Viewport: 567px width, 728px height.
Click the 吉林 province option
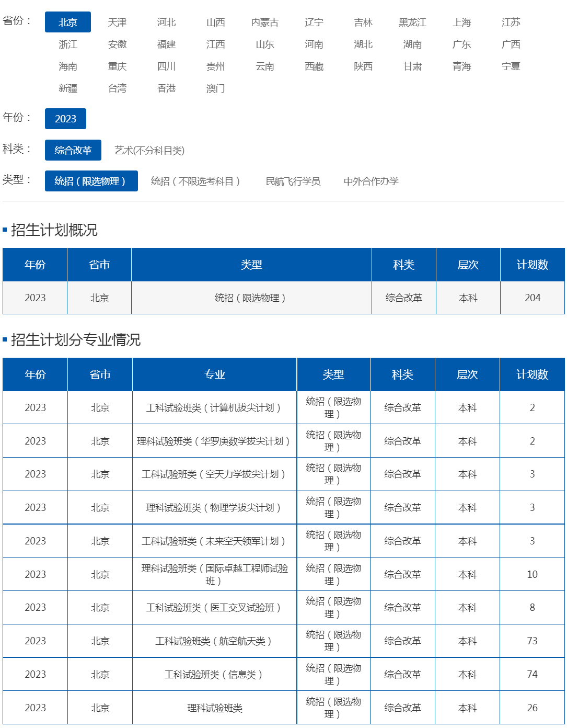click(363, 22)
